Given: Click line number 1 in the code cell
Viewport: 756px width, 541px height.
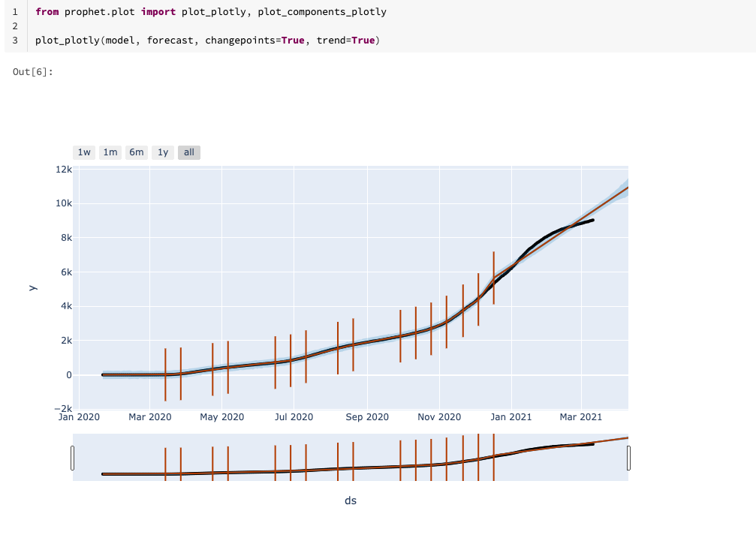Looking at the screenshot, I should coord(15,11).
